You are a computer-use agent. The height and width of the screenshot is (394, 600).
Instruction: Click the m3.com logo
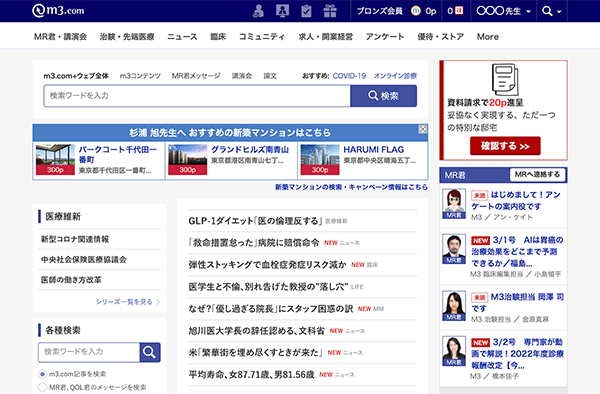coord(58,10)
